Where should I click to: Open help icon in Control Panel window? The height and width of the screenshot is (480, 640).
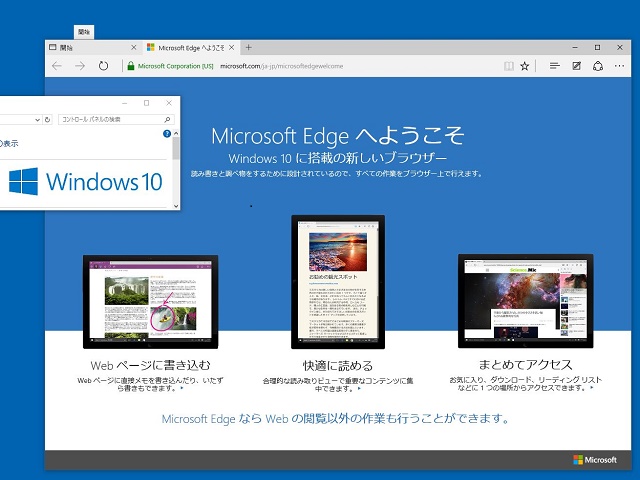point(167,133)
